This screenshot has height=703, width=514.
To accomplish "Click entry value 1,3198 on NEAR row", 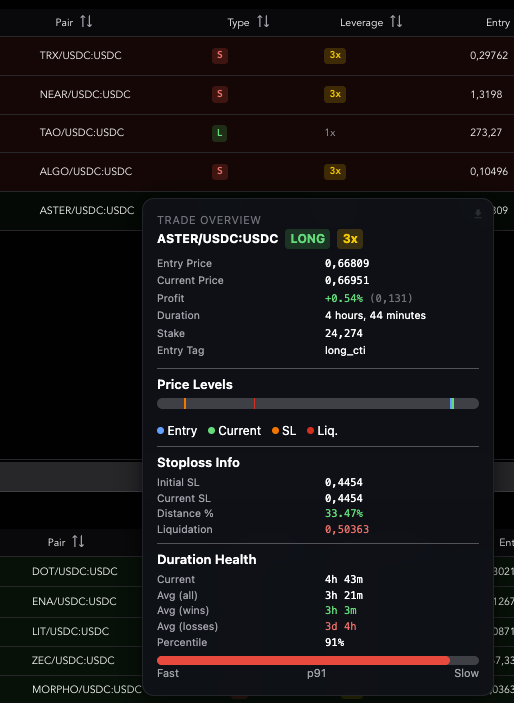I will 486,94.
